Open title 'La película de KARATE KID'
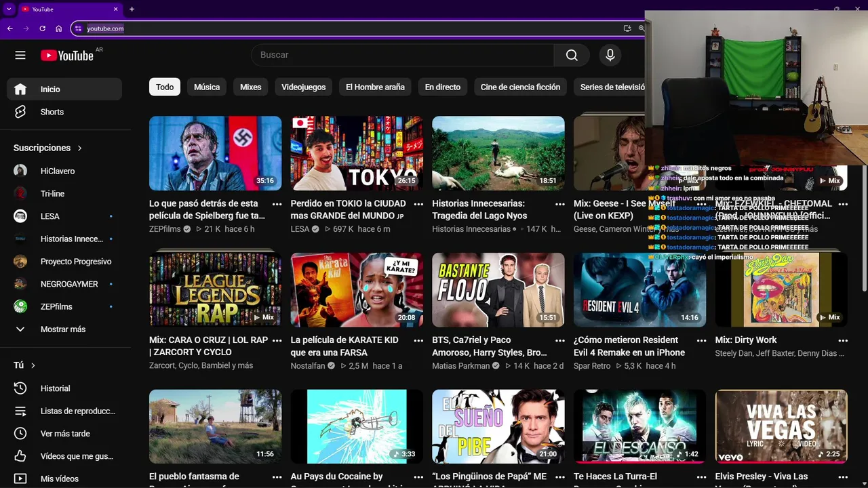Viewport: 868px width, 488px height. tap(344, 346)
